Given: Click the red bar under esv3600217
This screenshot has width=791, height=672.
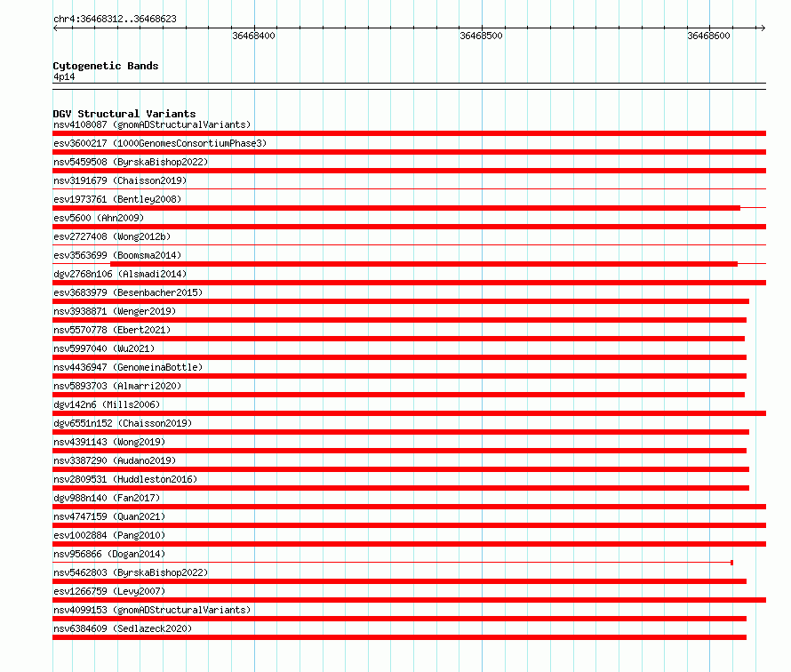Looking at the screenshot, I should pos(409,152).
